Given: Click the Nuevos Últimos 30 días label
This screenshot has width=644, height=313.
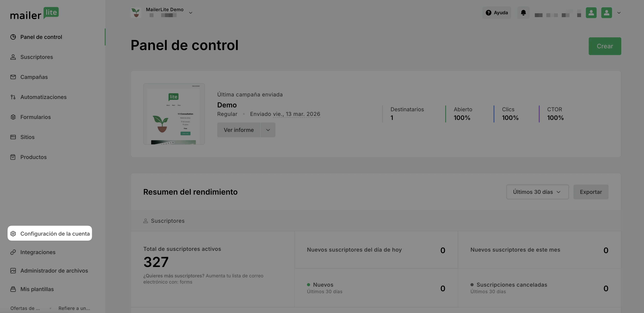Looking at the screenshot, I should click(325, 288).
